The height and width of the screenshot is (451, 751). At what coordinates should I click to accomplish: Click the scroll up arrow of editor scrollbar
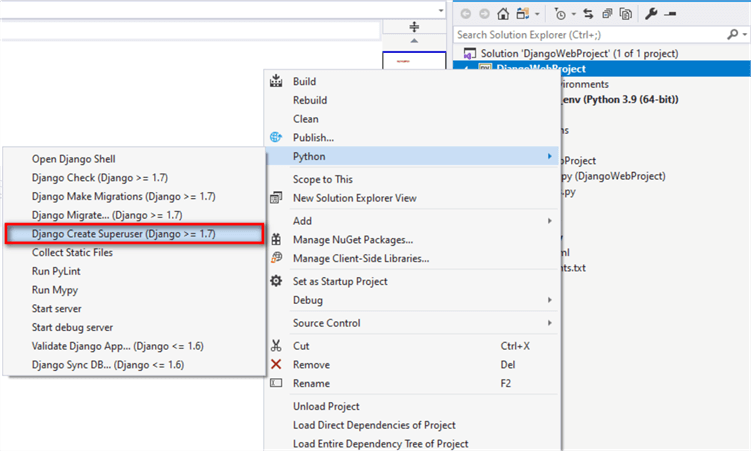click(414, 41)
